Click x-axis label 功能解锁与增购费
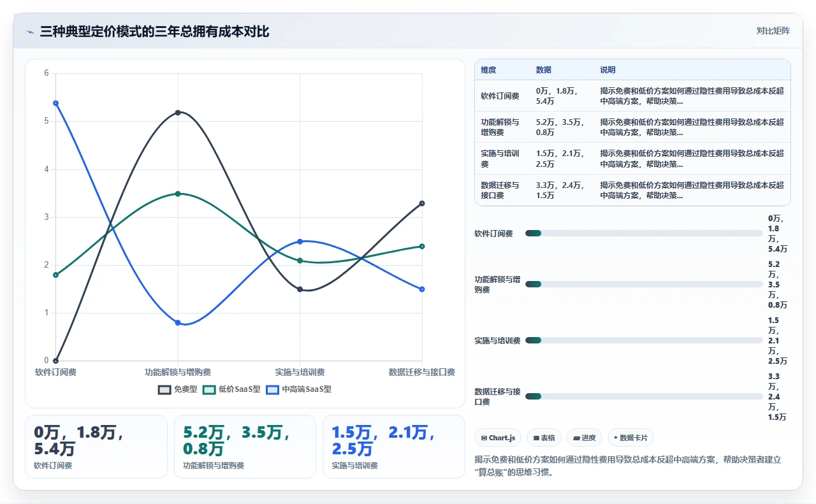The image size is (816, 504). [178, 372]
